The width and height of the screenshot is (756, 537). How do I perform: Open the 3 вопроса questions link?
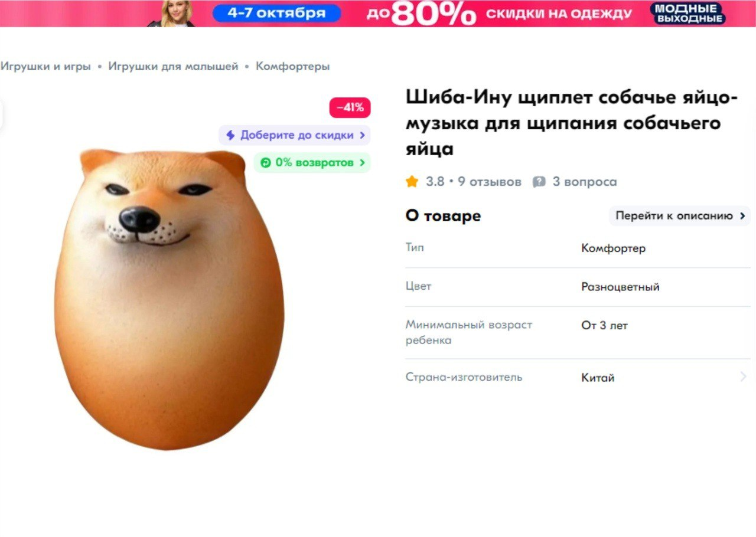tap(584, 182)
